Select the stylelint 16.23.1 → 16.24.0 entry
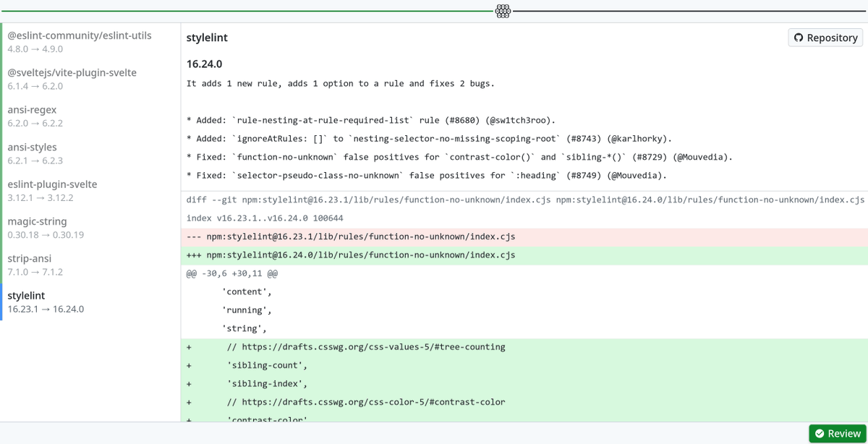The height and width of the screenshot is (444, 868). (90, 302)
